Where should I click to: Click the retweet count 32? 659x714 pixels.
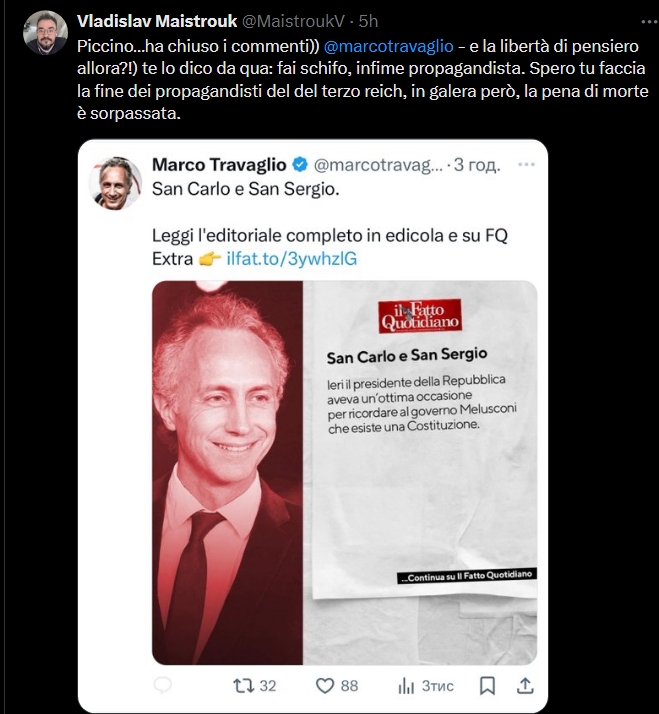(268, 686)
